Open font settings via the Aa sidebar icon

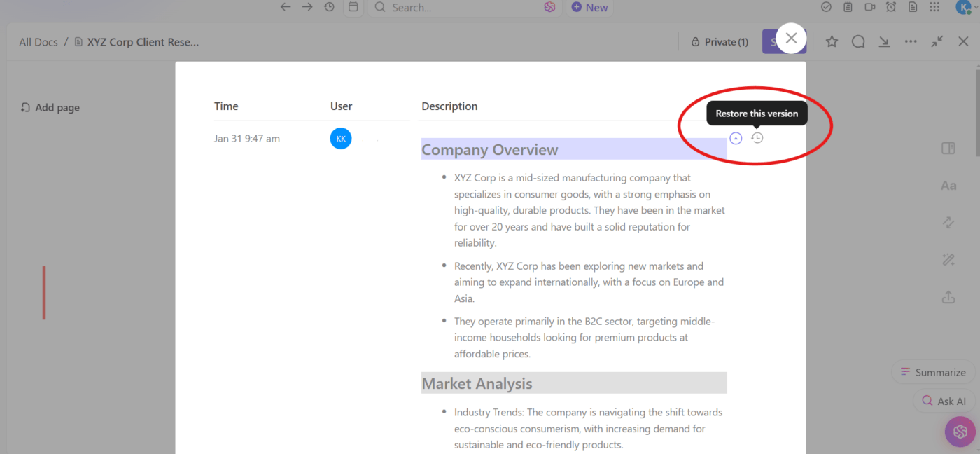pos(948,185)
